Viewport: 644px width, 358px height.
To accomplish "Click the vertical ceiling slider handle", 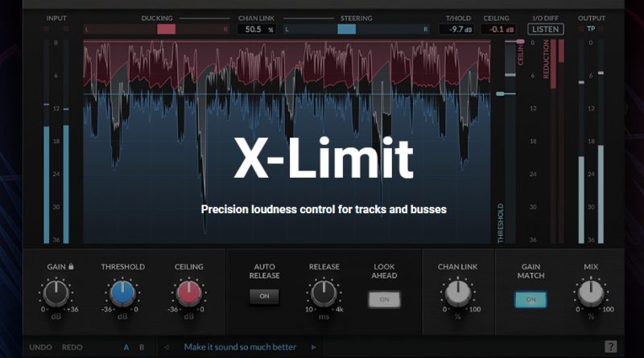I will [x=520, y=42].
